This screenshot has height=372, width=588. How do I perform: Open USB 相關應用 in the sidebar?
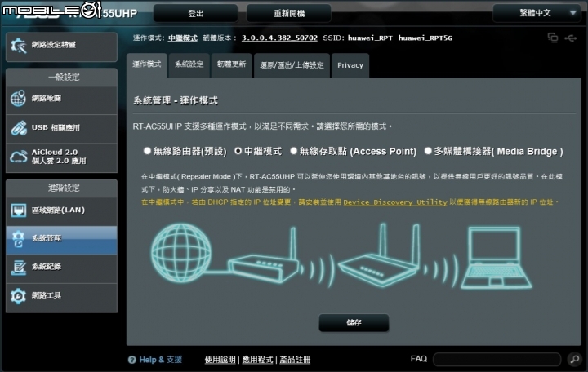click(x=61, y=128)
